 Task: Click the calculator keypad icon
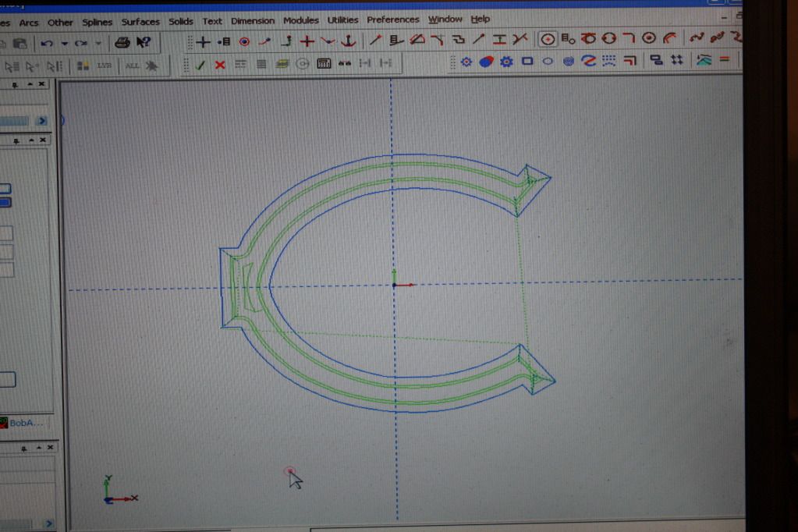[324, 64]
